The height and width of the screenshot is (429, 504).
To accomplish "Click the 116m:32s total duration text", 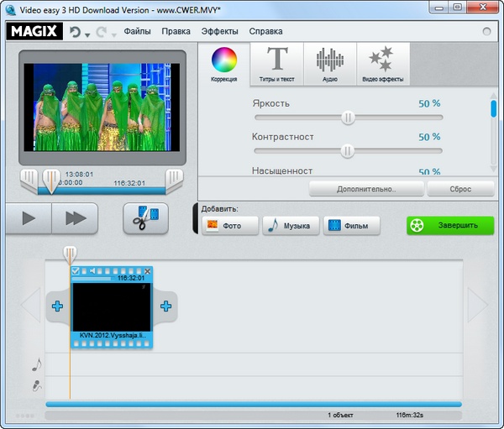I will pyautogui.click(x=410, y=416).
